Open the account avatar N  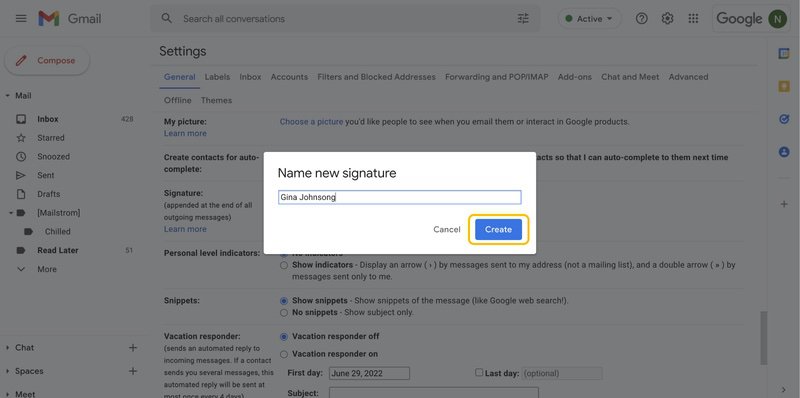pos(778,19)
